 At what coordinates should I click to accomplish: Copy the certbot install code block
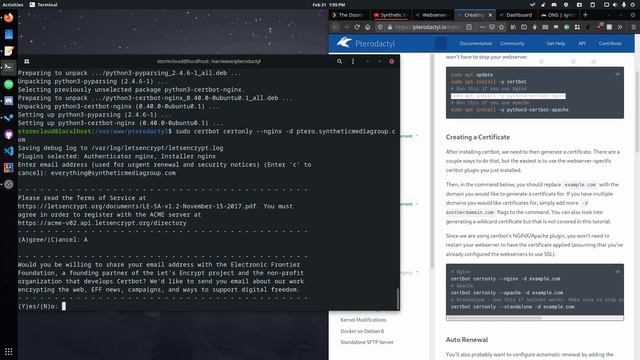point(617,74)
